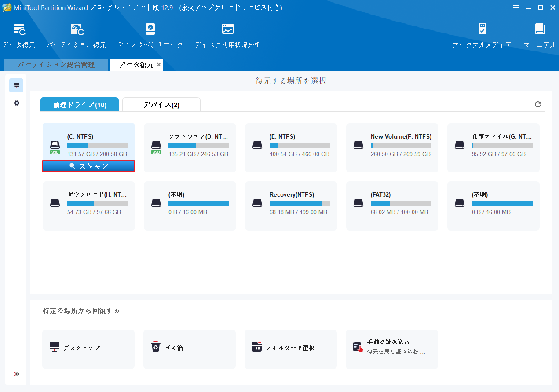Click the 復元する場所を選択 heading
Viewport: 559px width, 392px height.
click(x=291, y=81)
